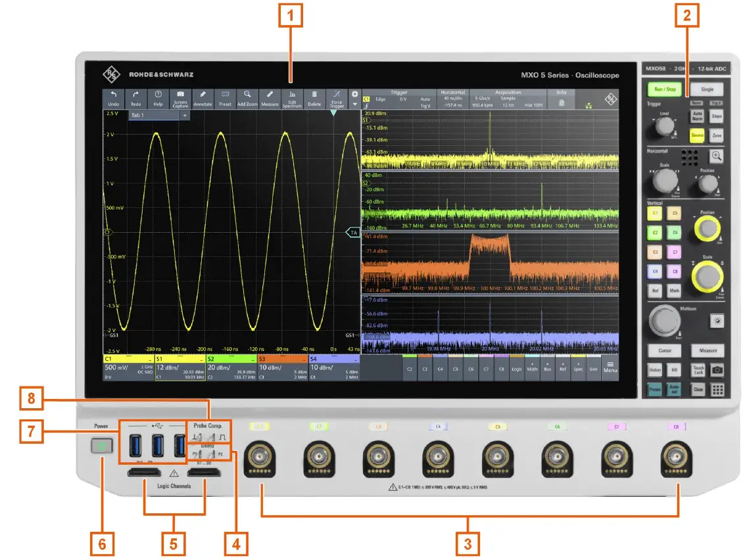Minimize the S4 spectrum label

[x=356, y=360]
